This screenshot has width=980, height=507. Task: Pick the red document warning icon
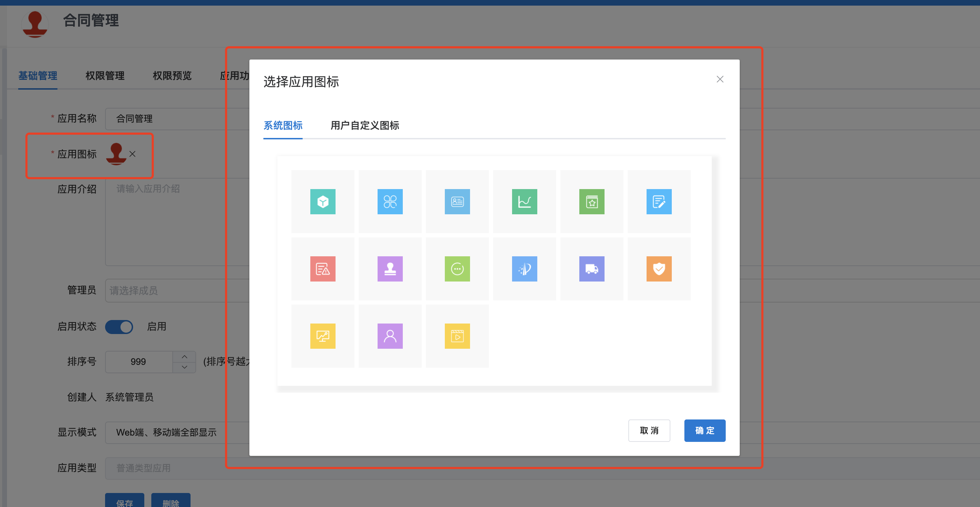[323, 269]
